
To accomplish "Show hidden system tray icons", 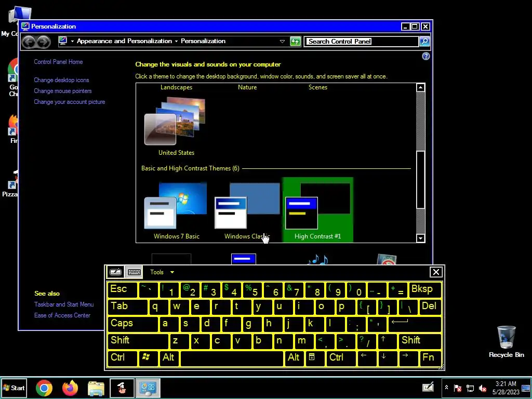I will 446,388.
